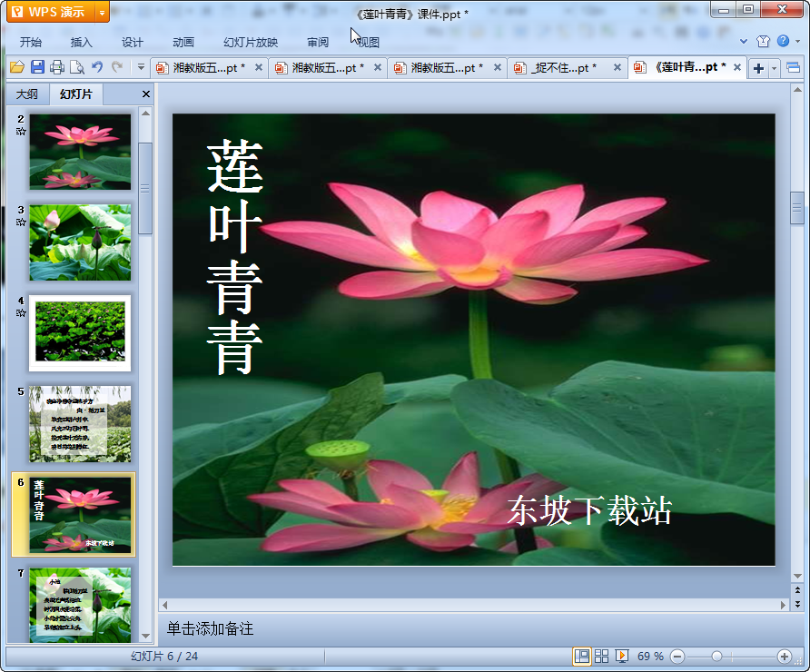Click the window arrangement icon at the tab bar's right end
Image resolution: width=810 pixels, height=672 pixels.
793,68
